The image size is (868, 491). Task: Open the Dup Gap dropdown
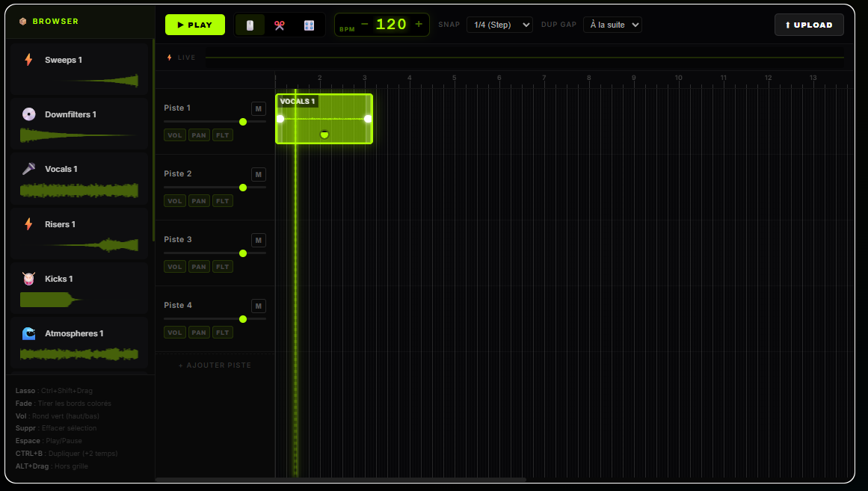point(612,25)
